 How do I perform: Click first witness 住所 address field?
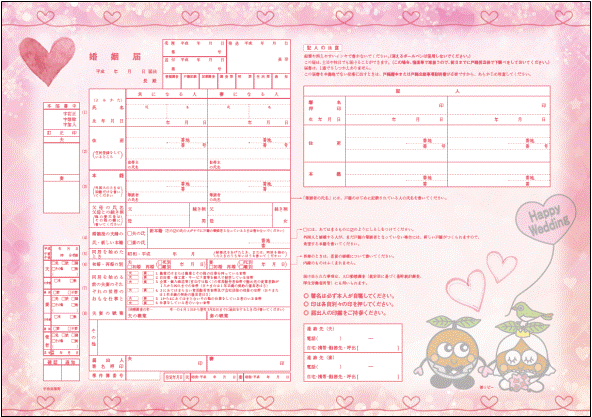pos(396,143)
